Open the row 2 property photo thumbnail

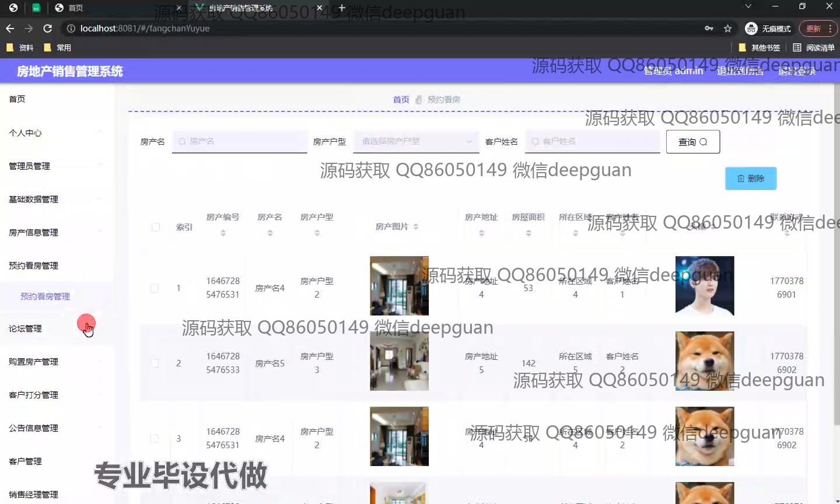coord(399,361)
